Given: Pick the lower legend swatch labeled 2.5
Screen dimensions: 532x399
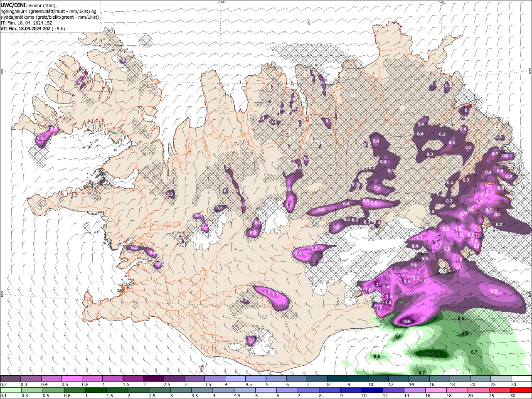Looking at the screenshot, I should tap(160, 390).
